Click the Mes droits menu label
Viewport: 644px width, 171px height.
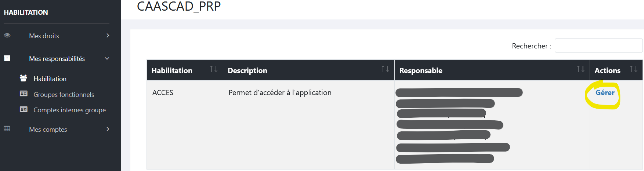click(44, 36)
